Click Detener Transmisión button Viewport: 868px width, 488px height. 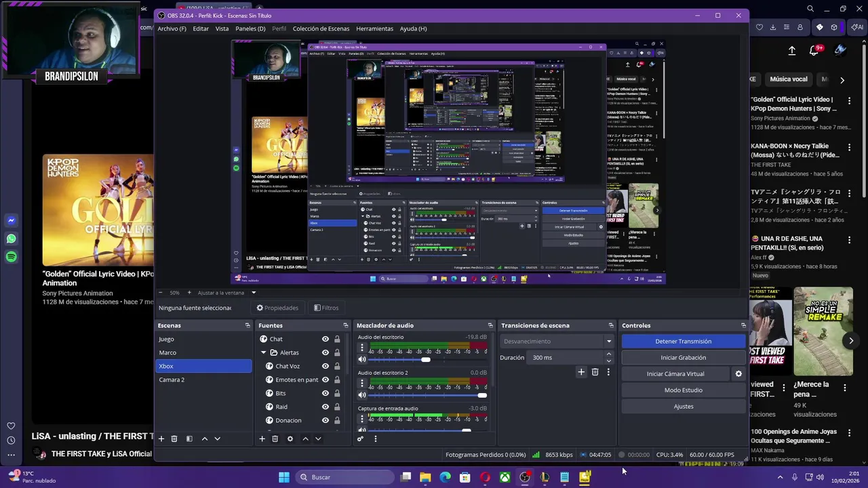684,341
